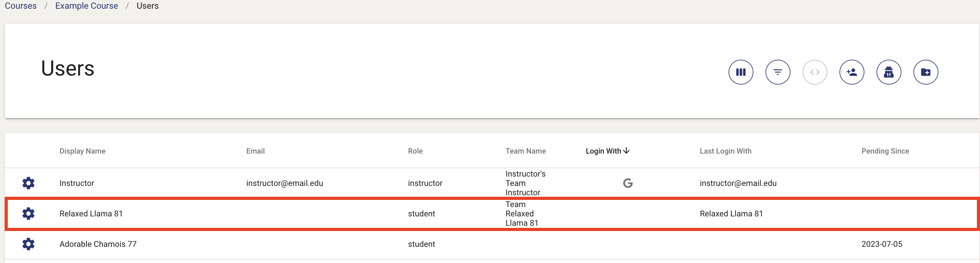Click the folder with plus icon
The image size is (980, 263).
click(x=925, y=72)
